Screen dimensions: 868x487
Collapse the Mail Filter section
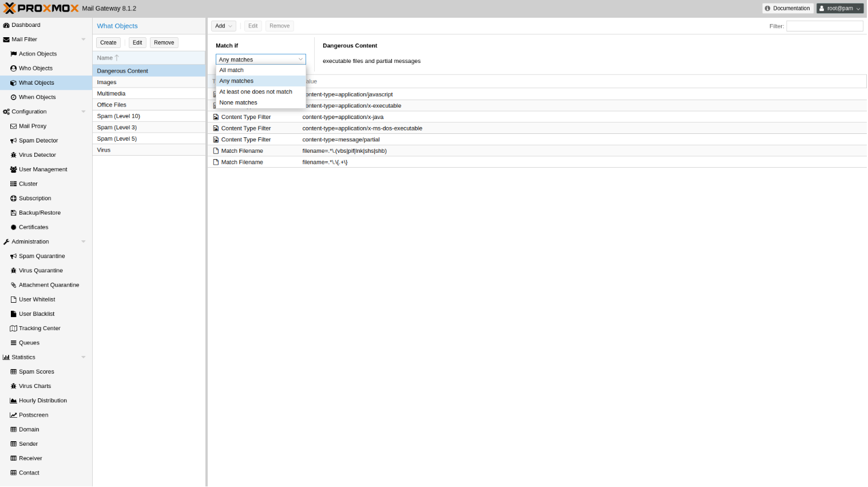84,39
